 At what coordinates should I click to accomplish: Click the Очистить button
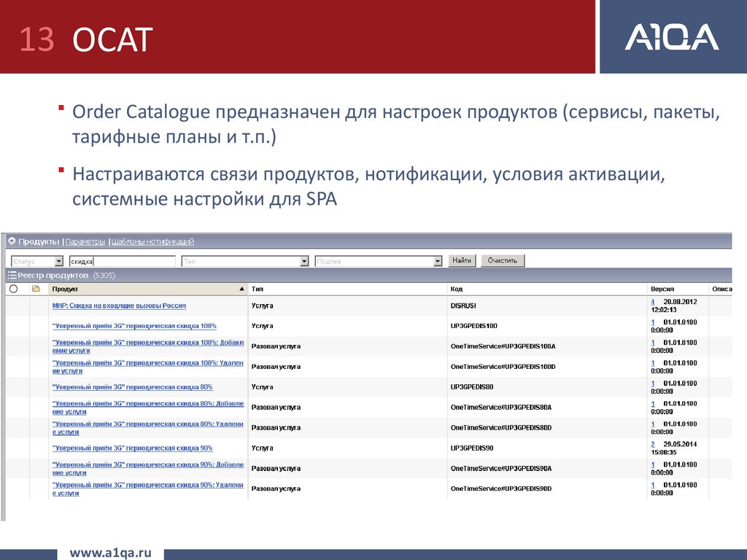click(503, 260)
